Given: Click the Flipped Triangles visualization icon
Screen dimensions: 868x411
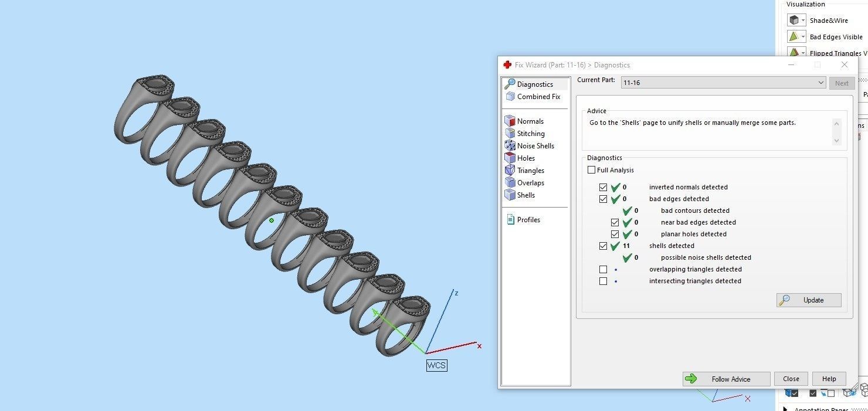Looking at the screenshot, I should [794, 53].
